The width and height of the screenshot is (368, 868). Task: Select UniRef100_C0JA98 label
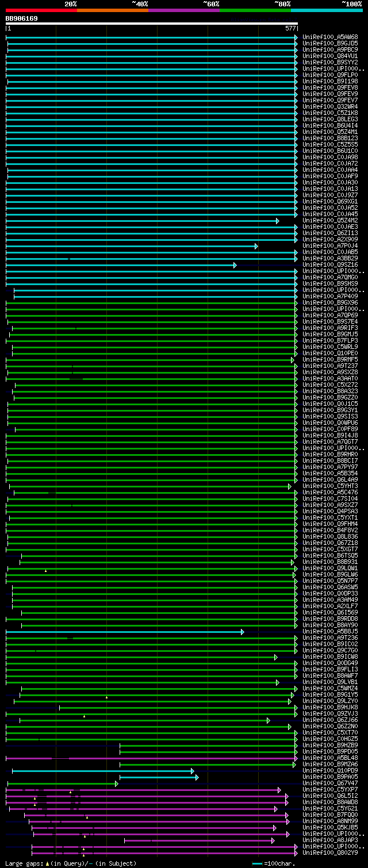[330, 157]
